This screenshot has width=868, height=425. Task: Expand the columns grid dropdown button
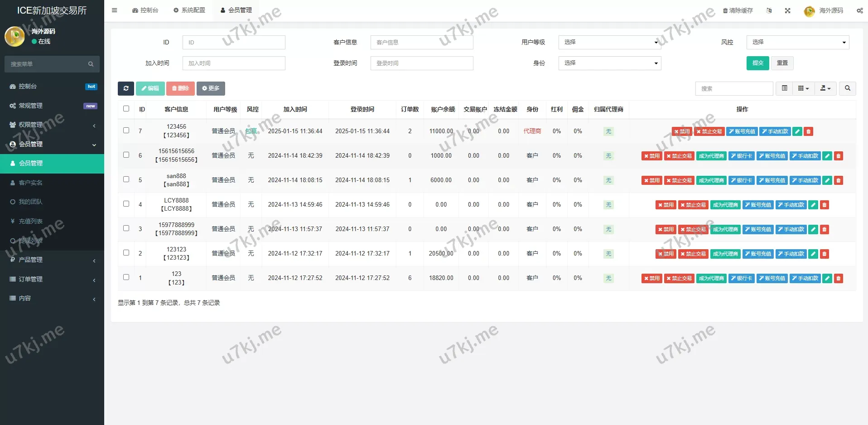(803, 88)
